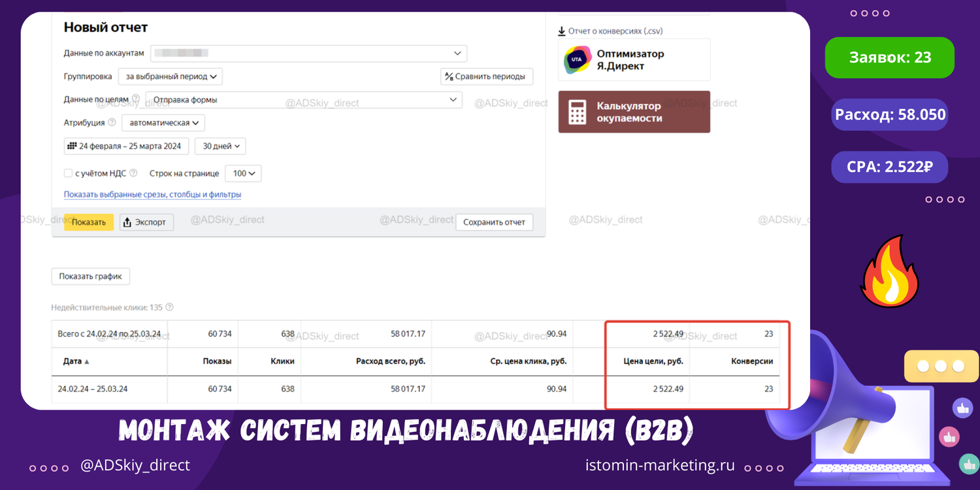Click help icon next to 'Атрибуция'
The height and width of the screenshot is (490, 980).
[112, 122]
